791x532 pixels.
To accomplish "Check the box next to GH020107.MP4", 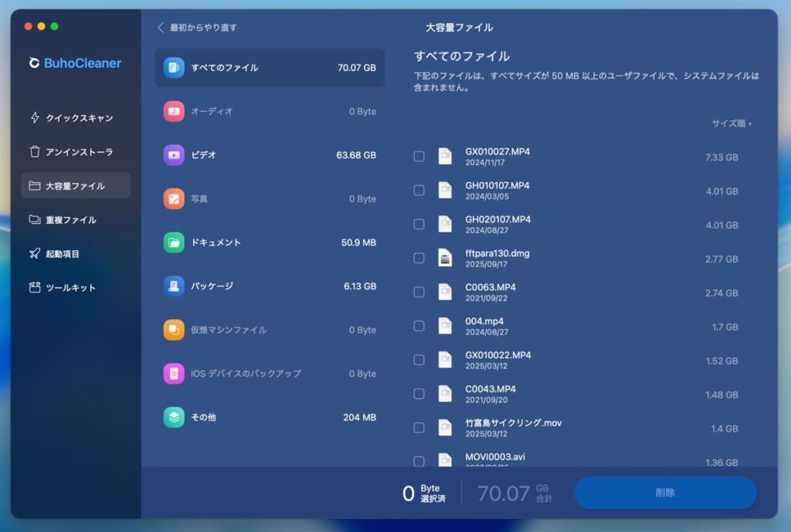I will 419,225.
